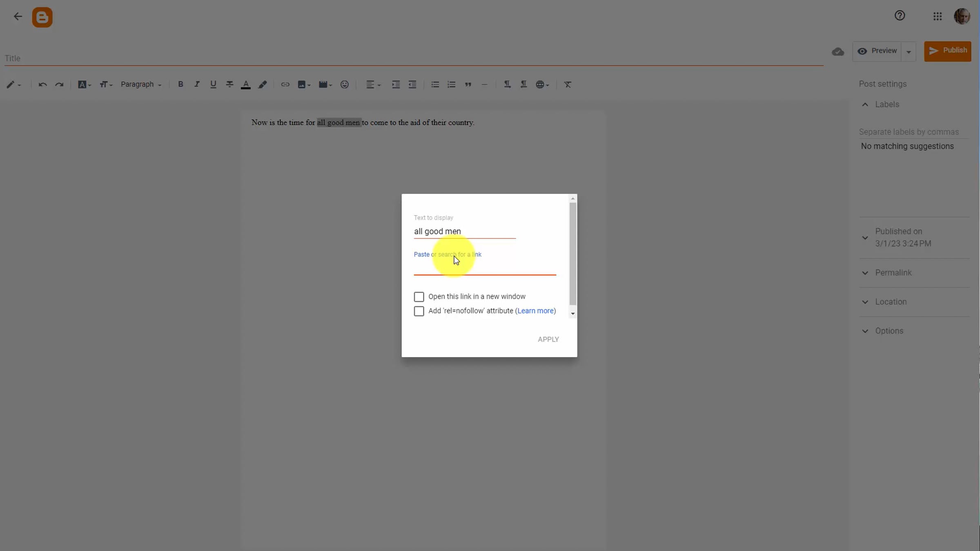Click the Clear formatting icon
980x551 pixels.
coord(568,84)
